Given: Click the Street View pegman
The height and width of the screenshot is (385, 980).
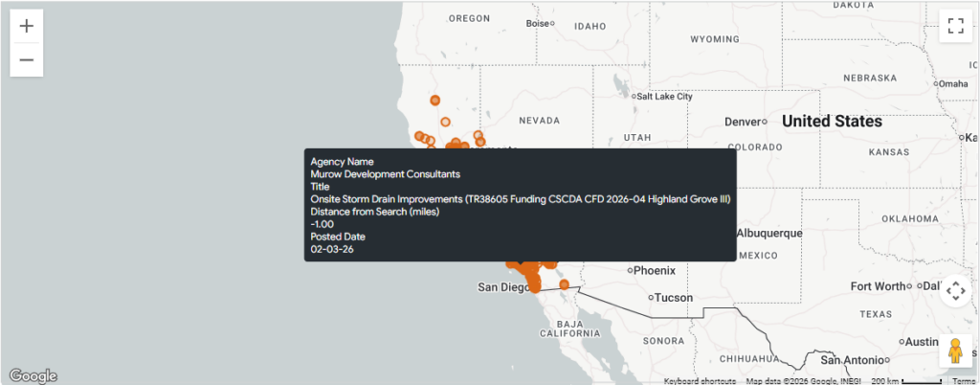Looking at the screenshot, I should point(954,351).
